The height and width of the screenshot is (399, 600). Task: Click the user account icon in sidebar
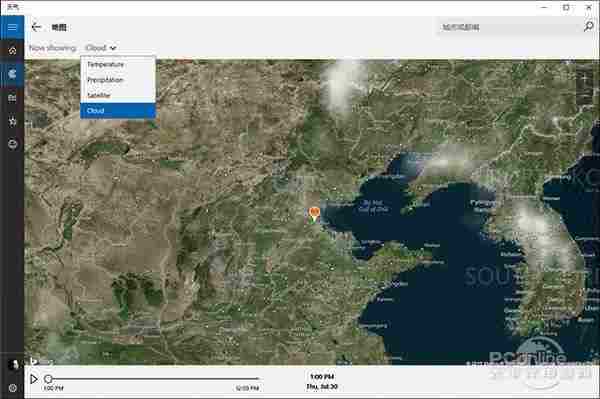click(x=13, y=365)
